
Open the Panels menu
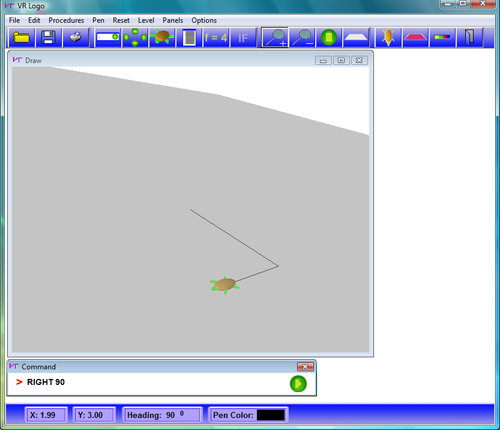(173, 20)
